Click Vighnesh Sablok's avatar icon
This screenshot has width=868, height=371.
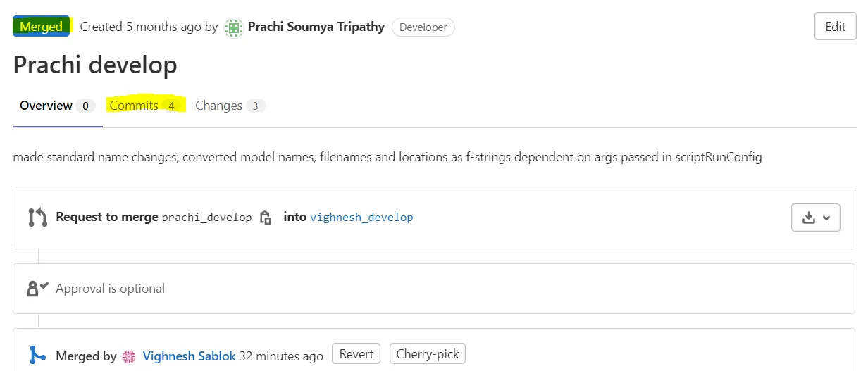129,356
